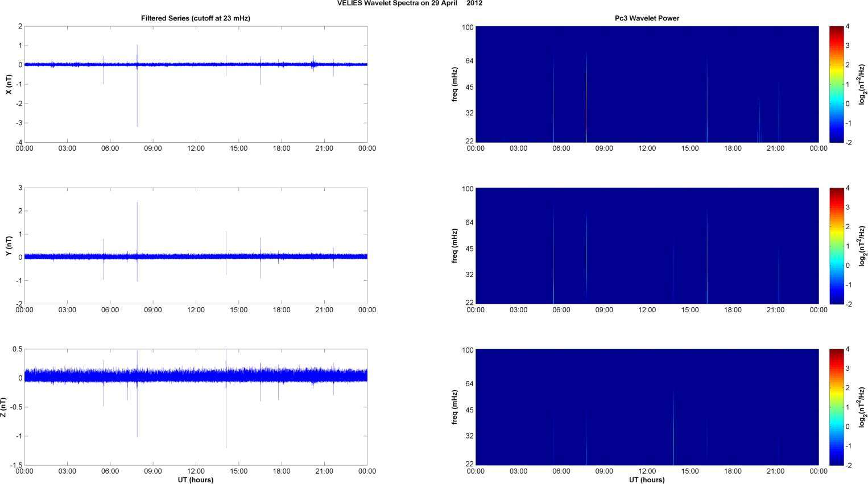Click the 0.5 tick on the Z (nT) axis

(17, 349)
